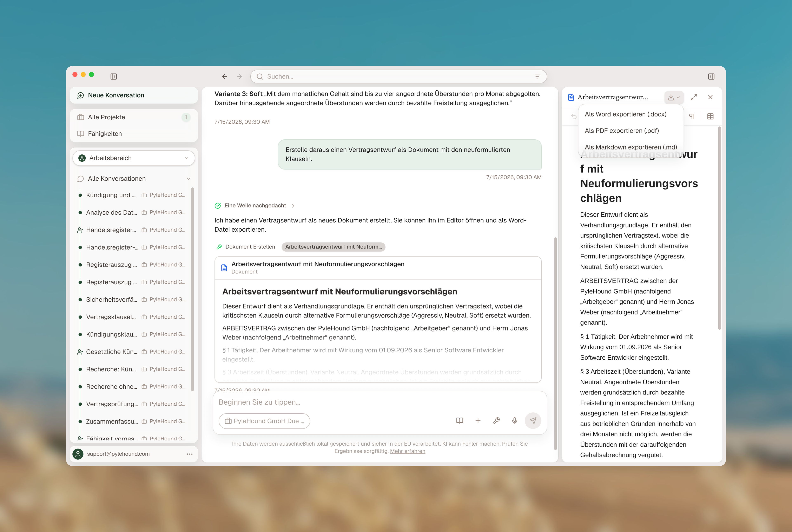This screenshot has width=792, height=532.
Task: Click the Alle Projekte count badge
Action: tap(186, 117)
